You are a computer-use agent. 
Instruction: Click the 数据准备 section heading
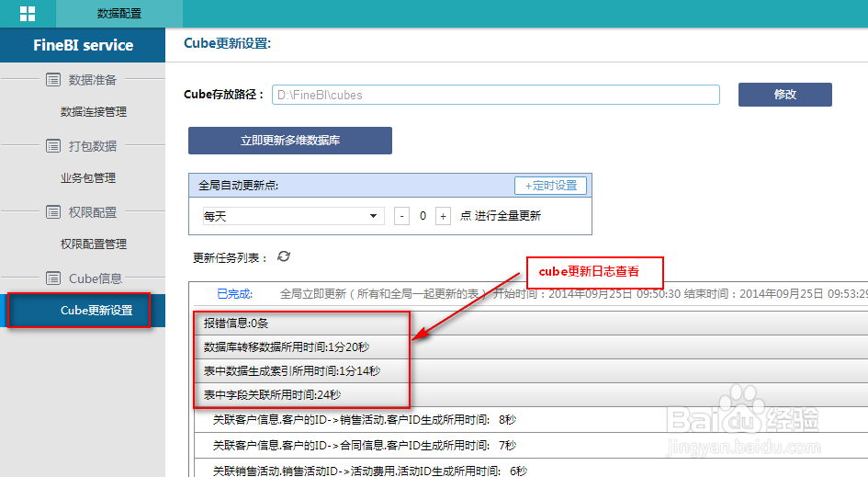93,80
